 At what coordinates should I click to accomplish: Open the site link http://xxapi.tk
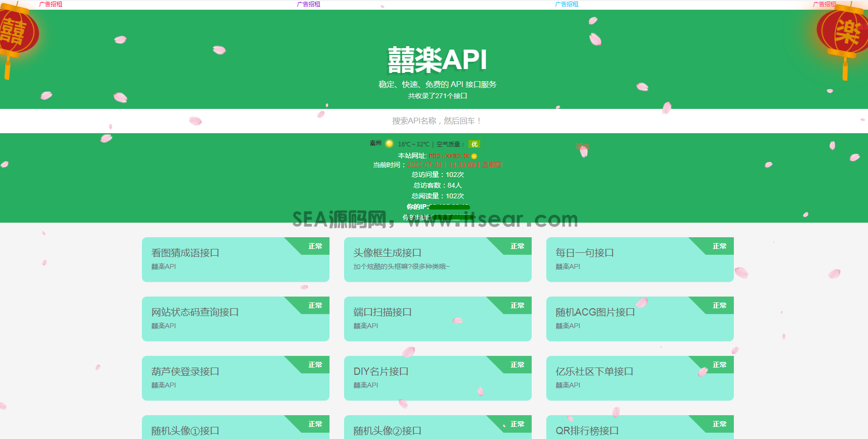449,156
